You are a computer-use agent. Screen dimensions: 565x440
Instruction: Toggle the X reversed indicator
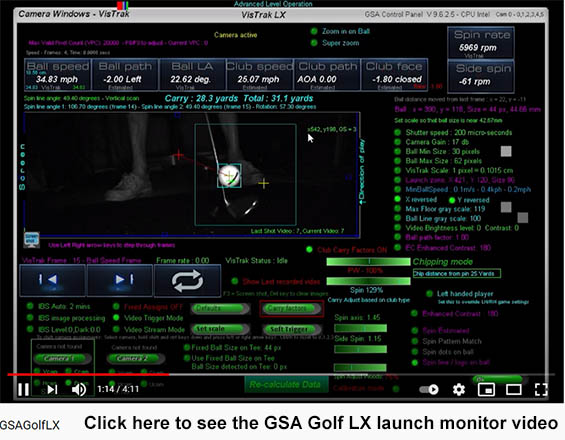point(397,199)
